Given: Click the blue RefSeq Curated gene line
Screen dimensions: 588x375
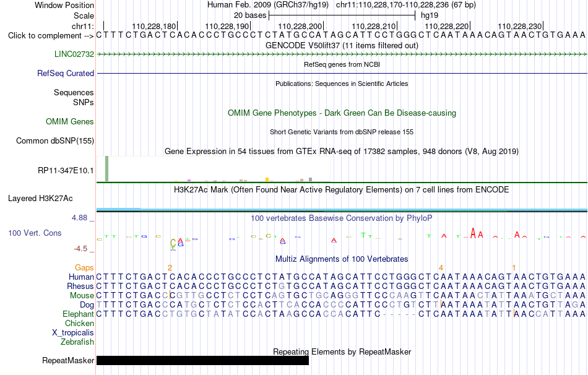Looking at the screenshot, I should [x=342, y=73].
